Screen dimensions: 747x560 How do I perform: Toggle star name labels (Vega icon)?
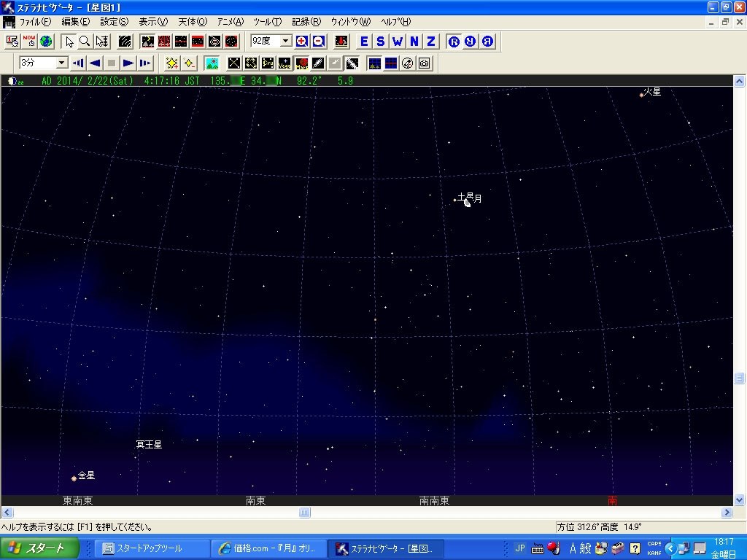(285, 63)
